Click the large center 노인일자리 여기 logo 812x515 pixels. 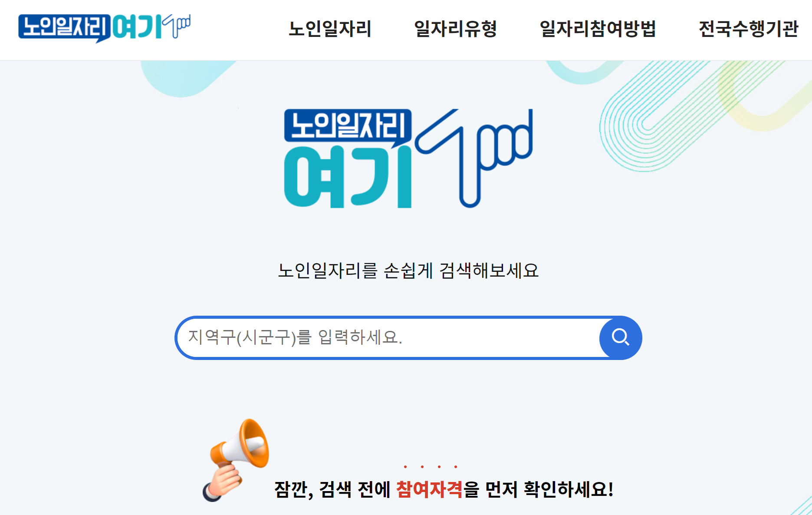(x=408, y=158)
